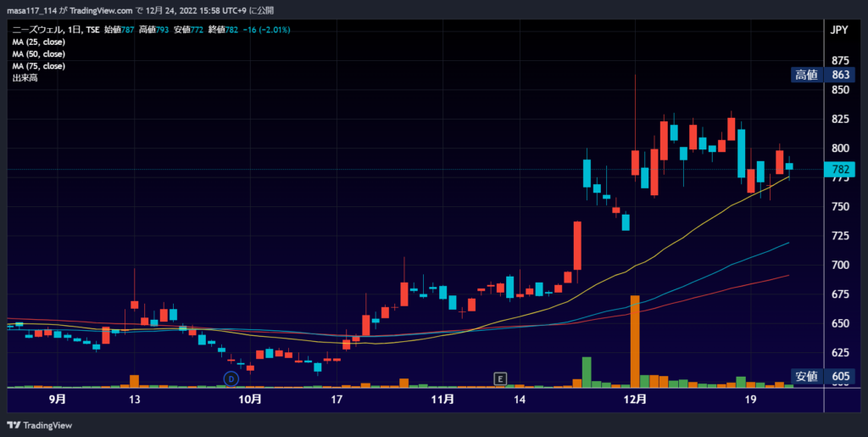
Task: Click the E earnings marker
Action: click(x=500, y=378)
